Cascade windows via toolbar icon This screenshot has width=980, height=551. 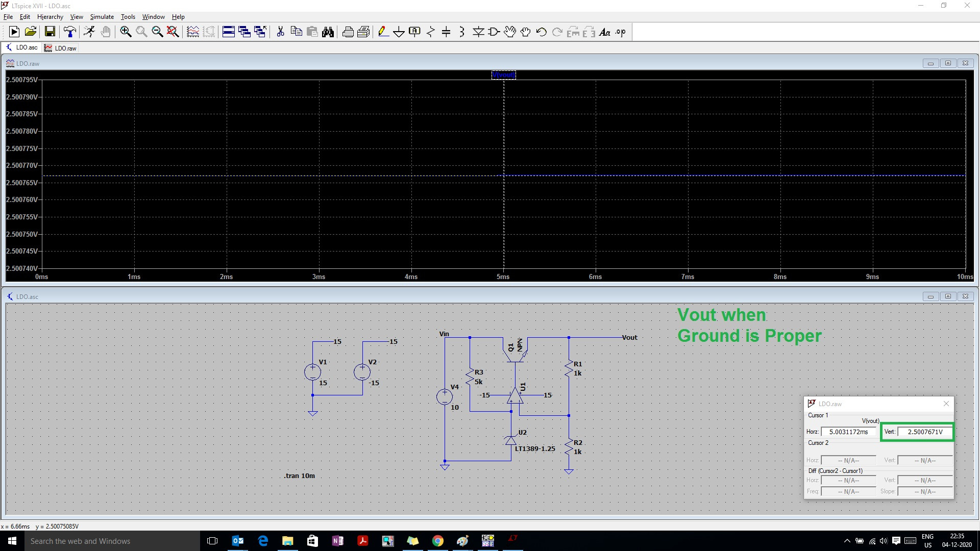click(x=244, y=32)
